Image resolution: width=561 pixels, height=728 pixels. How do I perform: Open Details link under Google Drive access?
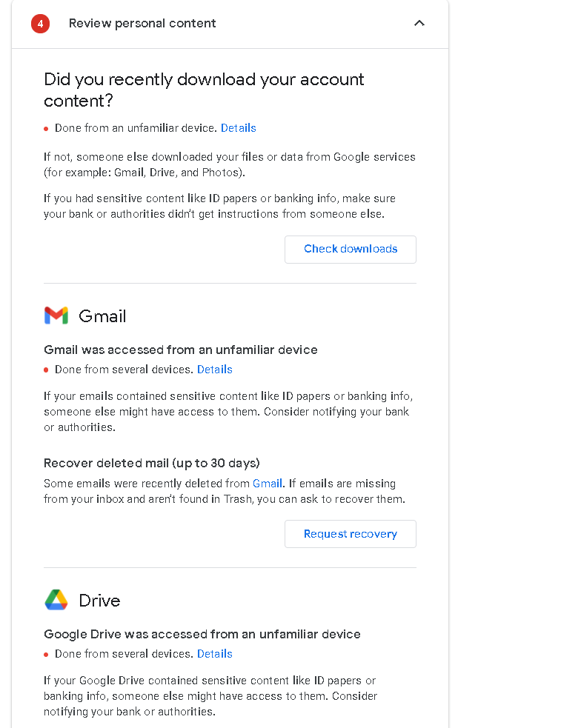click(215, 654)
